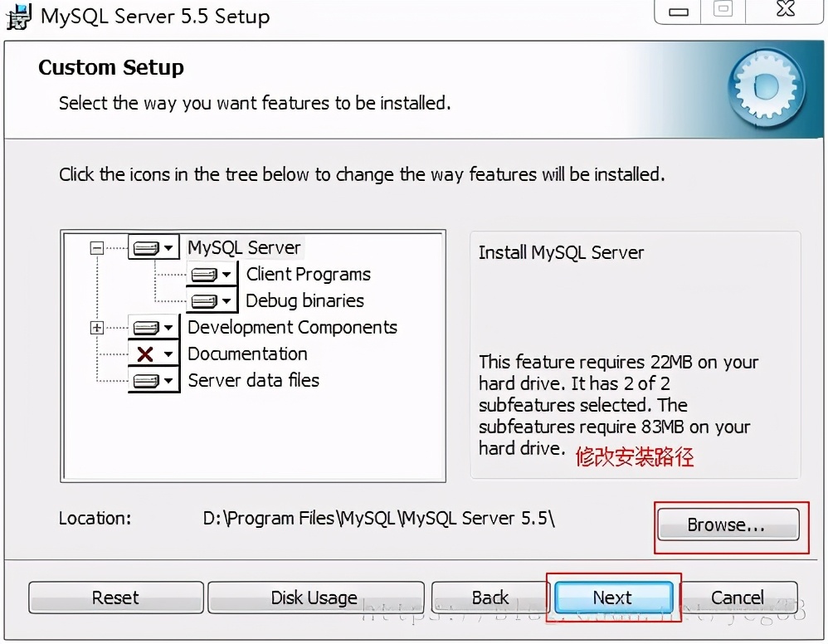The height and width of the screenshot is (644, 828).
Task: Click the Documentation red X feature icon
Action: (x=153, y=354)
